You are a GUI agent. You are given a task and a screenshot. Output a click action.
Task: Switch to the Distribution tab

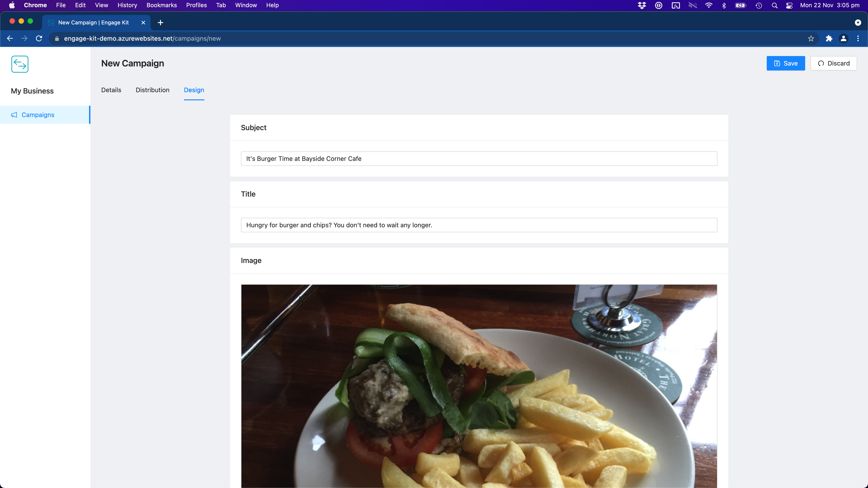click(152, 90)
